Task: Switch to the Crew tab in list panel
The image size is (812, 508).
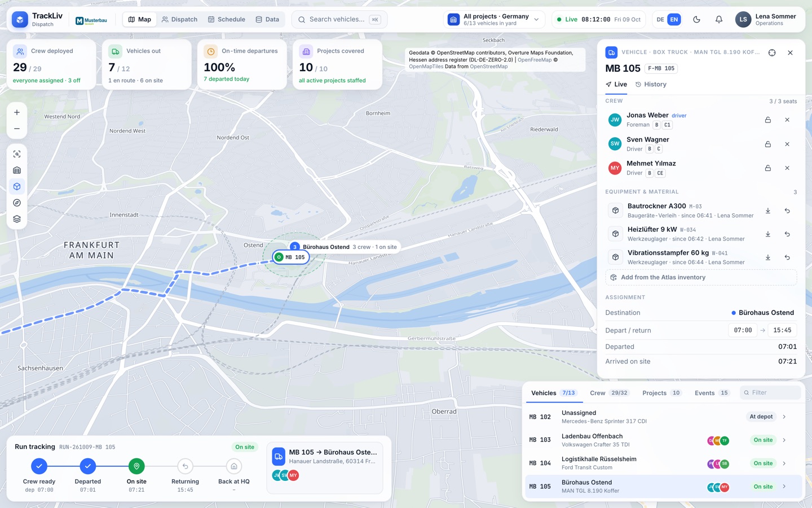Action: coord(609,393)
